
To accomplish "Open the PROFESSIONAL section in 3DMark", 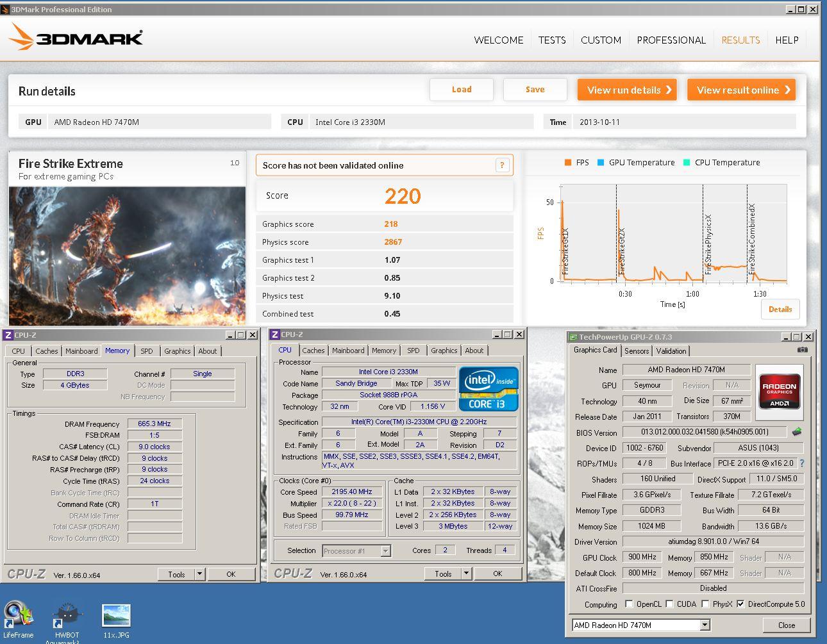I will (671, 40).
